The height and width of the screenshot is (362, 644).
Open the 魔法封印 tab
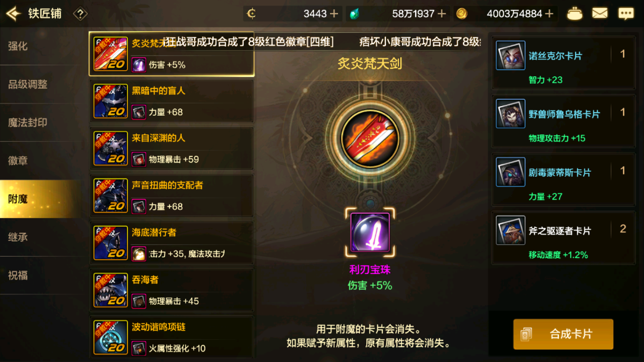[x=41, y=123]
